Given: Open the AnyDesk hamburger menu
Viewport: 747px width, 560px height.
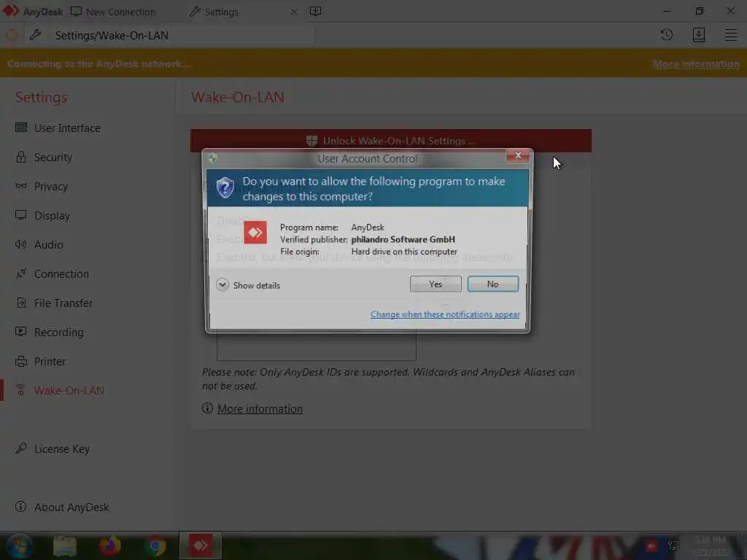Looking at the screenshot, I should pos(731,35).
